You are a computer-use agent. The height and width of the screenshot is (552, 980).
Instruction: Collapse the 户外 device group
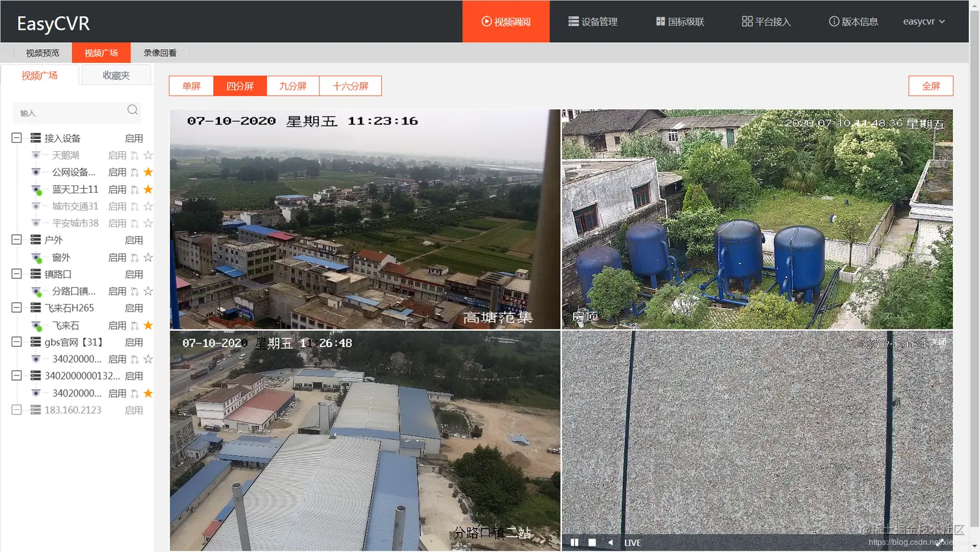16,239
